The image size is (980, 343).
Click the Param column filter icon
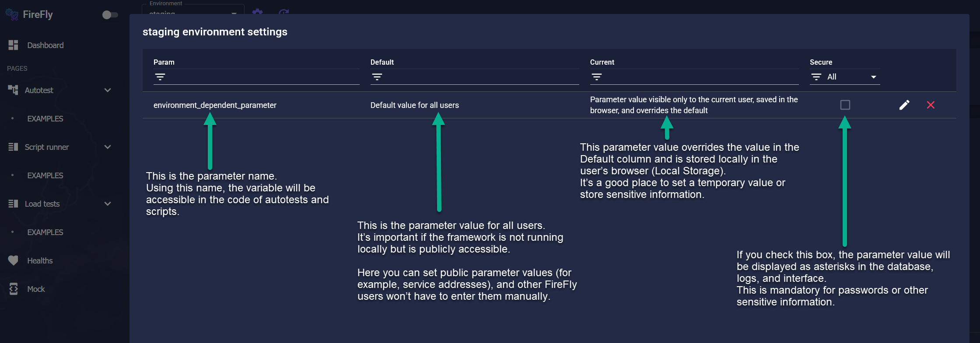(160, 77)
